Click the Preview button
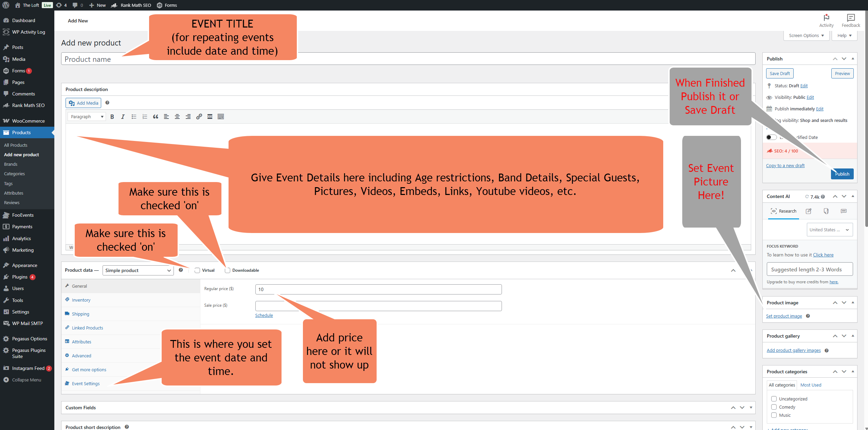 (x=842, y=73)
